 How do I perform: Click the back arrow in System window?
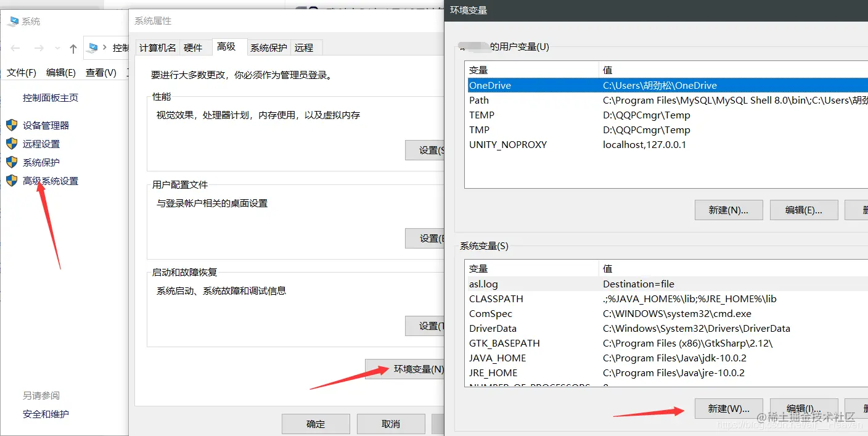(16, 48)
